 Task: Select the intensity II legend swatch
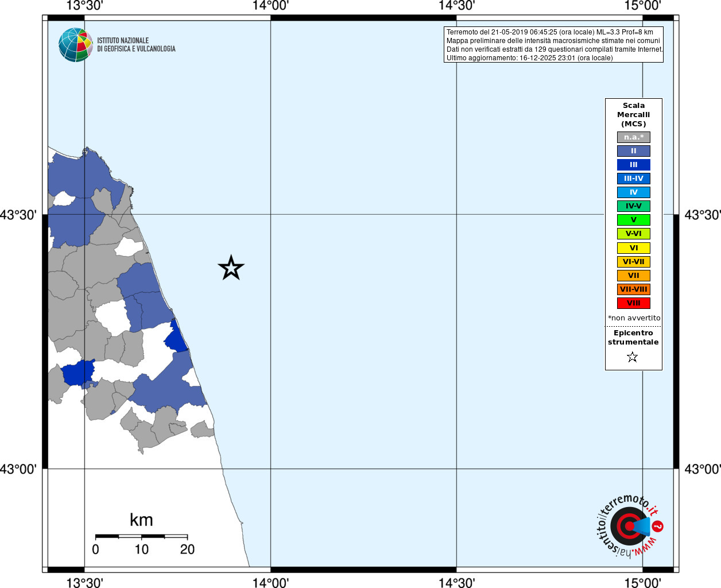633,151
